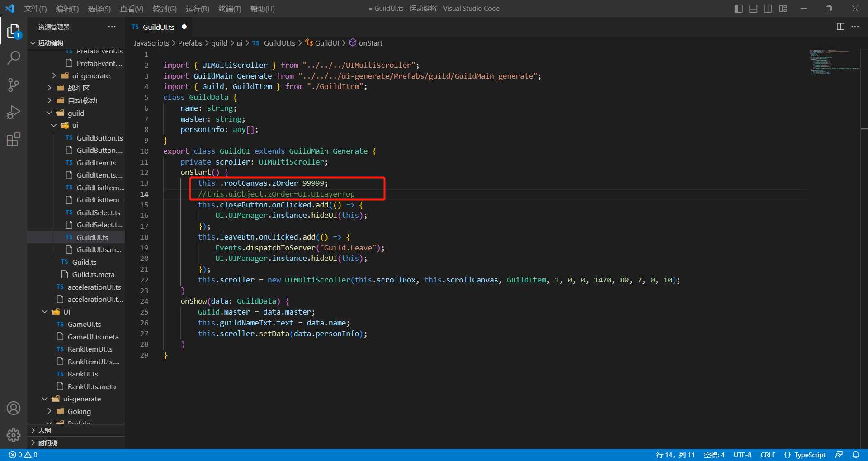Open Customize Layout icon
Viewport: 868px width, 461px height.
[x=783, y=9]
